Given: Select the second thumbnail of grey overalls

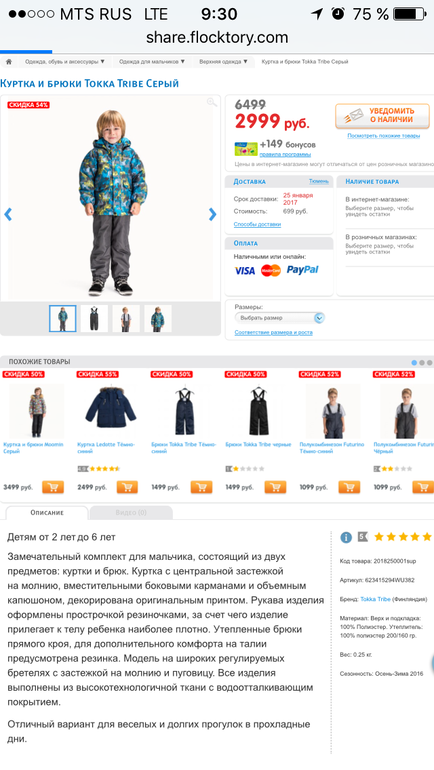Looking at the screenshot, I should click(x=94, y=318).
